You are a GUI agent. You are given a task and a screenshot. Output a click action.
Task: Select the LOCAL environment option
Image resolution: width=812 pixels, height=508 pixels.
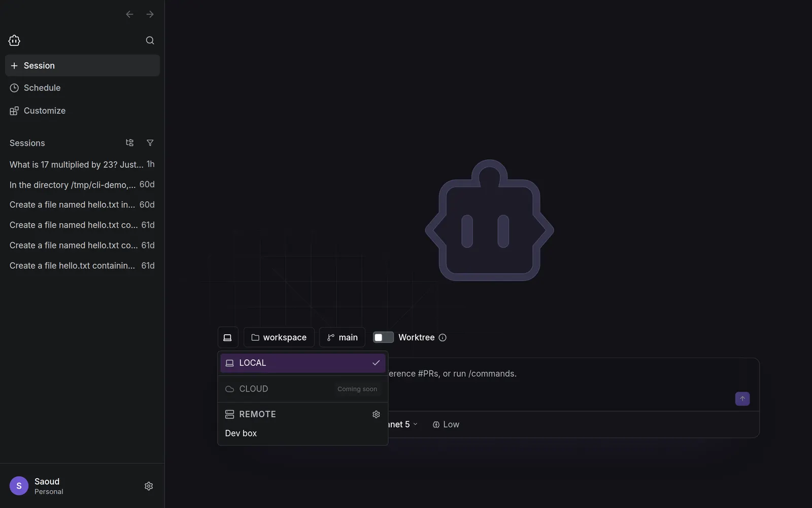(303, 363)
